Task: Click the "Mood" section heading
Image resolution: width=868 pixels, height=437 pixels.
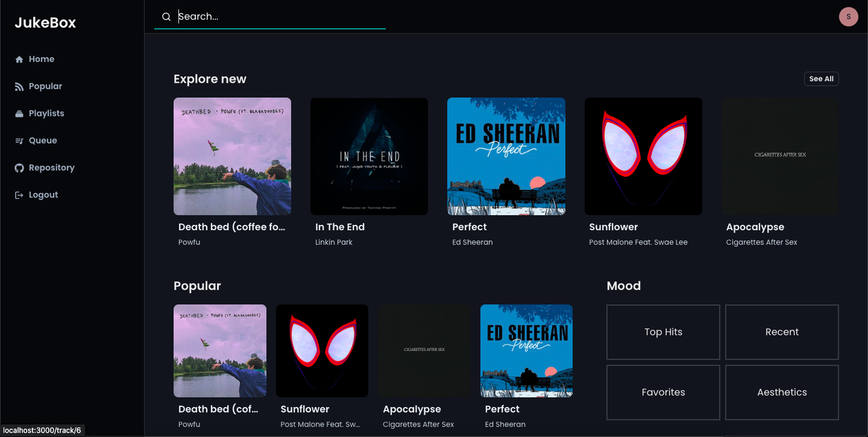Action: click(x=624, y=286)
